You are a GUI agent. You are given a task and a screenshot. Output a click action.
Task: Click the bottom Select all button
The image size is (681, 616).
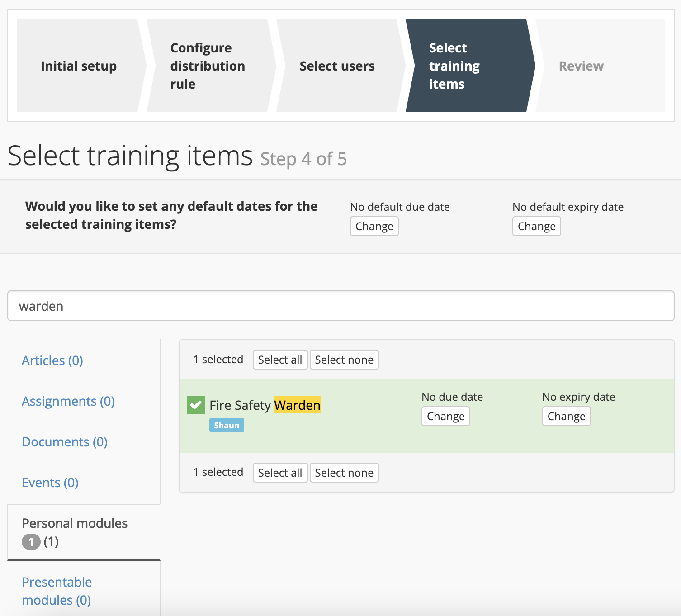(280, 473)
